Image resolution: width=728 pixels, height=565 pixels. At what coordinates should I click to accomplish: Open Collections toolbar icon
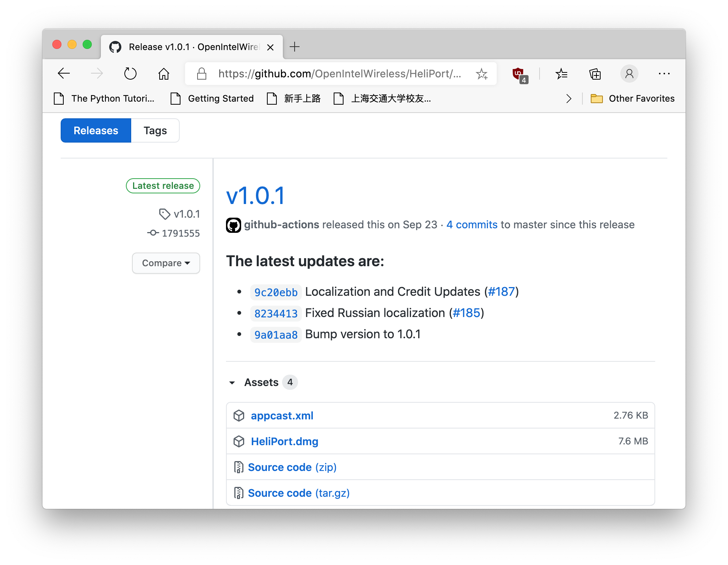coord(595,74)
